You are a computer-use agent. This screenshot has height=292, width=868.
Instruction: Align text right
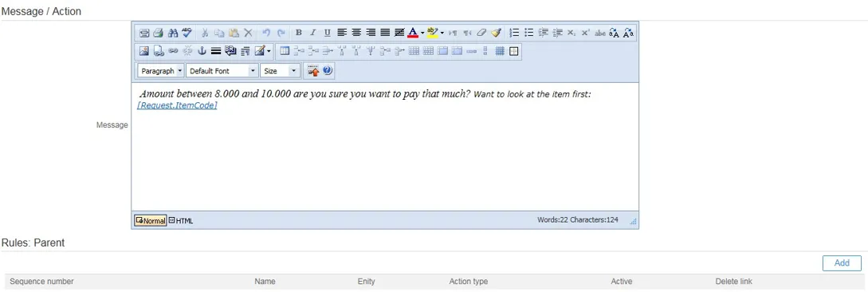(371, 33)
